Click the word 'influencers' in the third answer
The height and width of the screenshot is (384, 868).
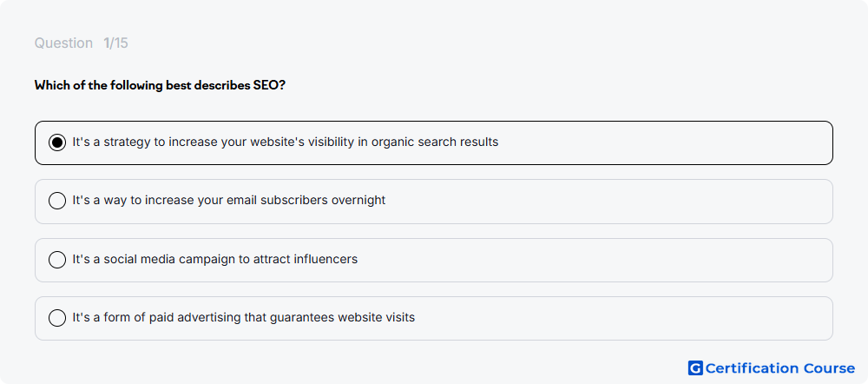click(325, 259)
